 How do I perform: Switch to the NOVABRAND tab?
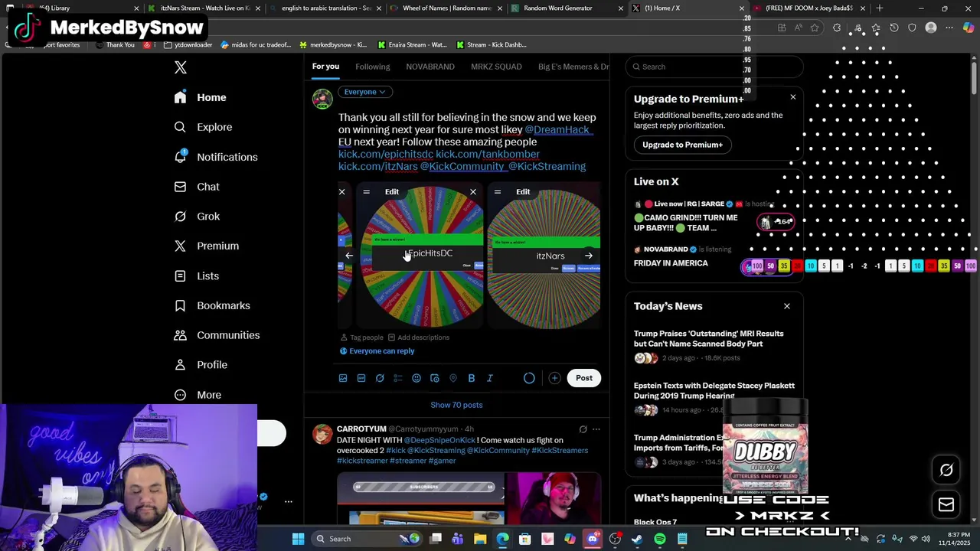tap(430, 67)
